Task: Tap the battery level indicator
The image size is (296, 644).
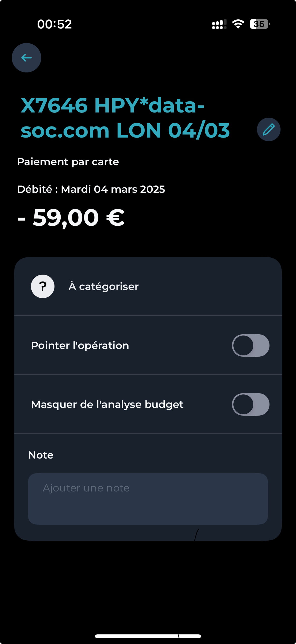Action: pos(259,24)
